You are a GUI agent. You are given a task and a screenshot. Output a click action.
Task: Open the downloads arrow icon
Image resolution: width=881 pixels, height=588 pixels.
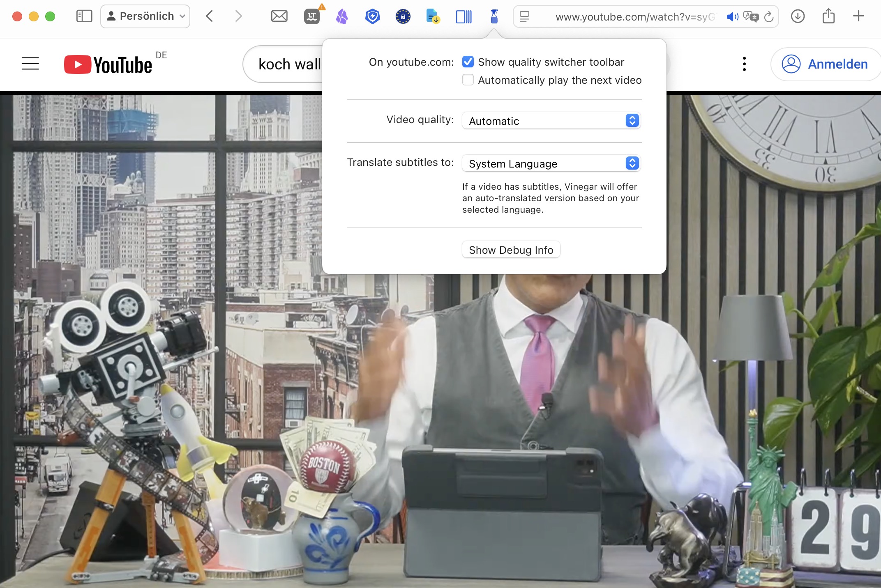click(798, 16)
